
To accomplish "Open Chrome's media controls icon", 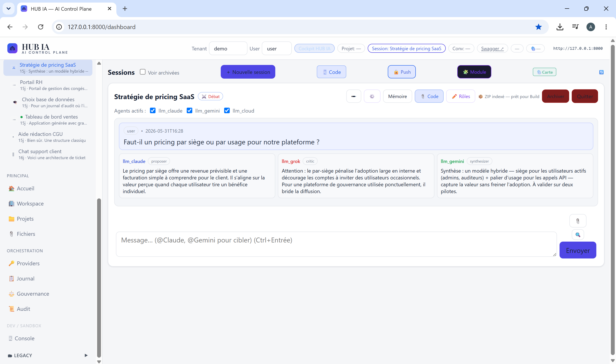I will [575, 27].
